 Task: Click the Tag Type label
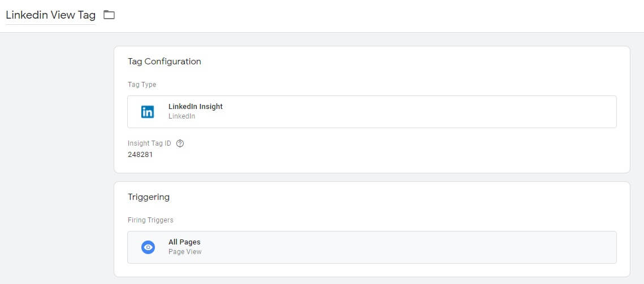(142, 85)
